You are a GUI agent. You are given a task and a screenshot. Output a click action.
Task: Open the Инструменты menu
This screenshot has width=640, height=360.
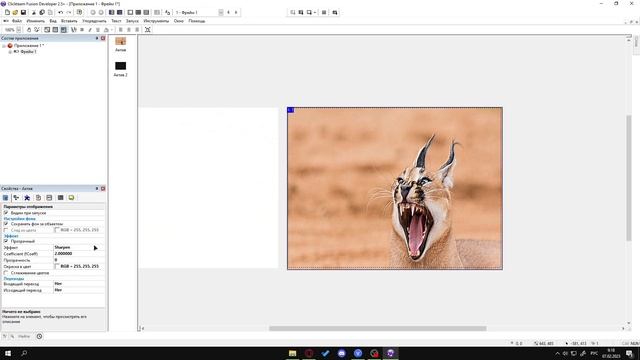click(156, 21)
